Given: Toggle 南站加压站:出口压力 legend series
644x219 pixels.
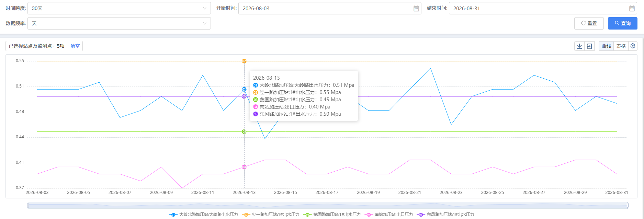Looking at the screenshot, I should coord(389,215).
